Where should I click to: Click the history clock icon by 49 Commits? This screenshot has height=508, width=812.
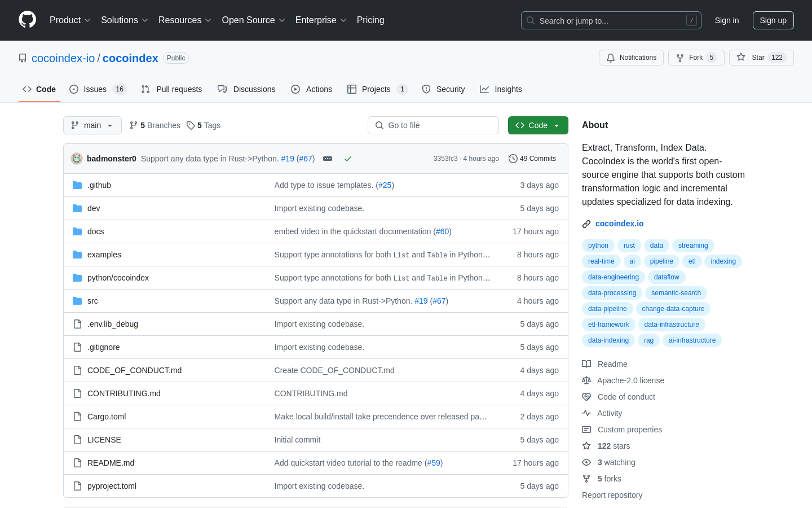coord(513,159)
